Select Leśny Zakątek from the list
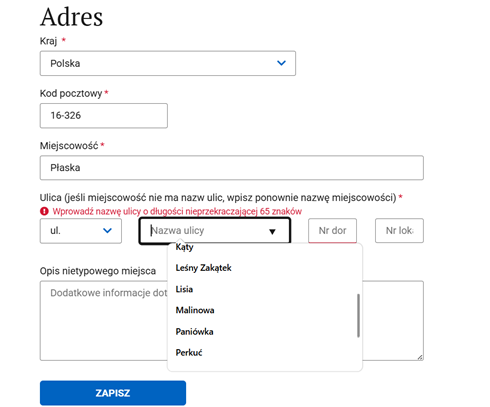490x407 pixels. pyautogui.click(x=203, y=268)
